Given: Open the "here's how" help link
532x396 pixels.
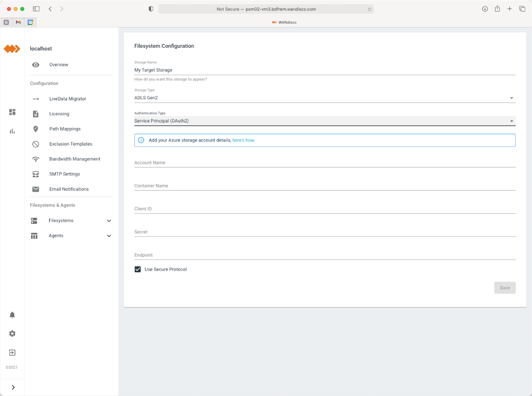Looking at the screenshot, I should click(x=244, y=140).
